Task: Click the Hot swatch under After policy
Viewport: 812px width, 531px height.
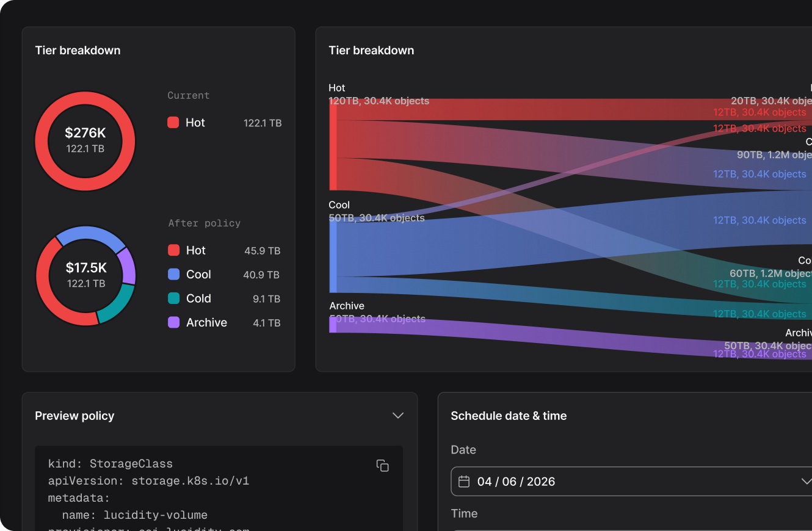Action: [x=173, y=250]
